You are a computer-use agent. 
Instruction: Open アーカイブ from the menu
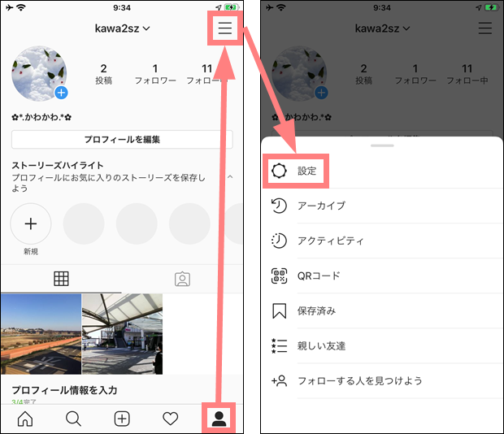click(x=321, y=206)
